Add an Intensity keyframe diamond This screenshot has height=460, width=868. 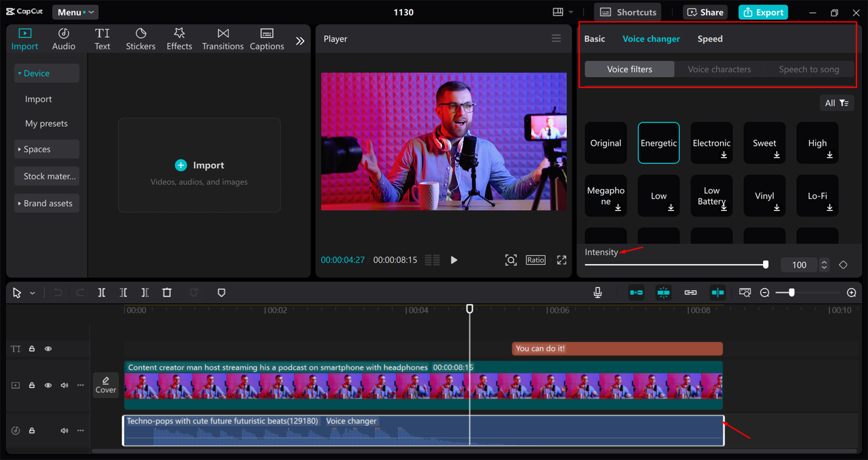[843, 265]
